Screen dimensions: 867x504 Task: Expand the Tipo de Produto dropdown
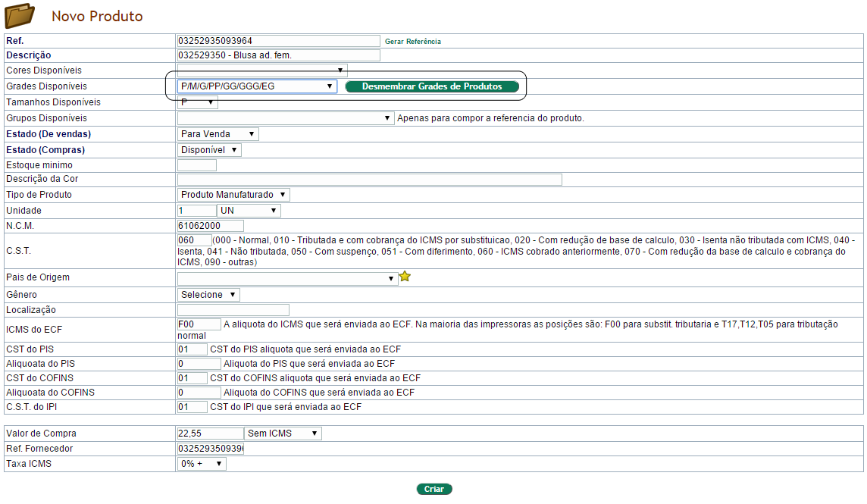pyautogui.click(x=233, y=195)
